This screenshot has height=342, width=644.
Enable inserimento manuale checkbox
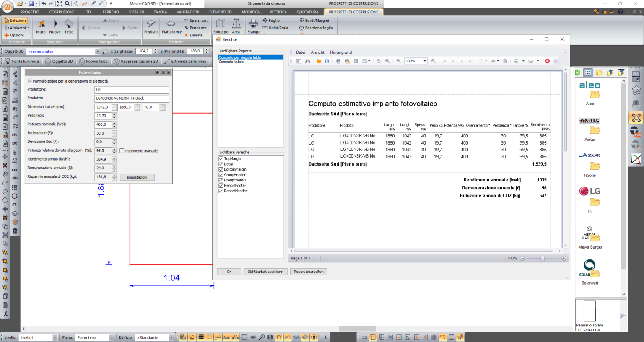click(122, 151)
